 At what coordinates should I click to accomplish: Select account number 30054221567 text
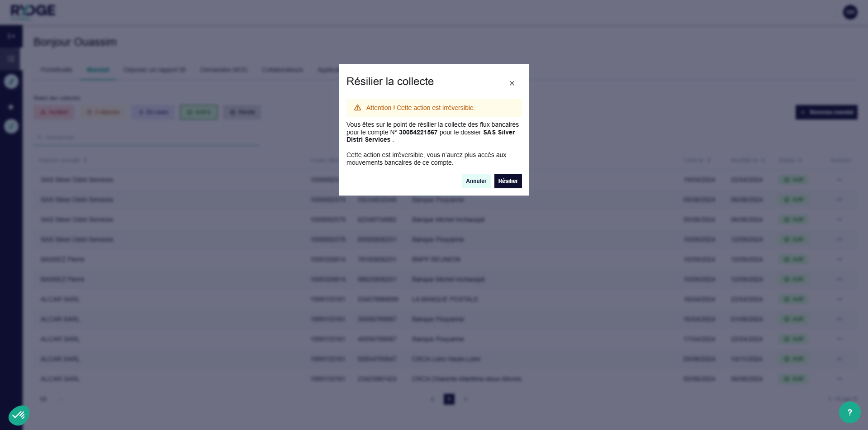pos(418,132)
